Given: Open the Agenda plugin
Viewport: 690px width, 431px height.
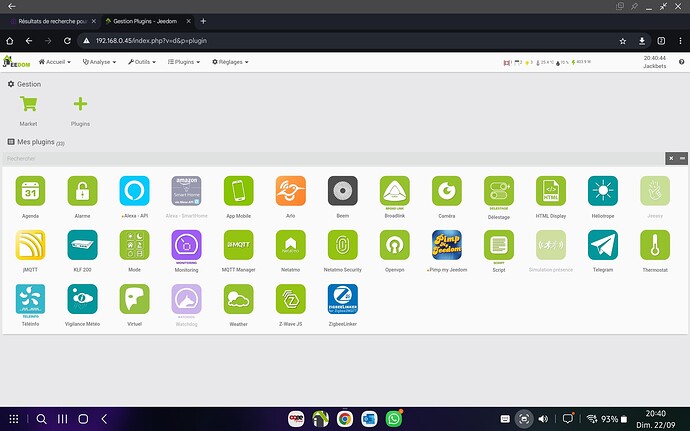Looking at the screenshot, I should coord(30,191).
